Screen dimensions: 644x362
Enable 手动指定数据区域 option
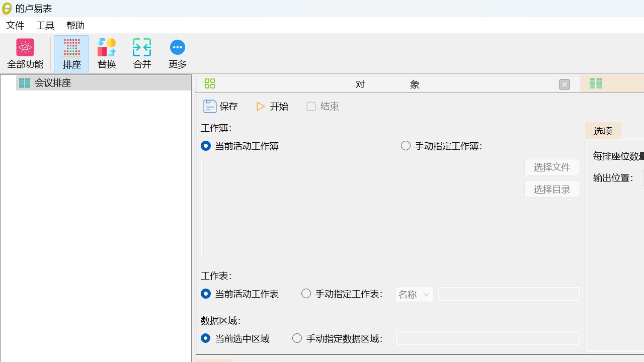coord(297,338)
